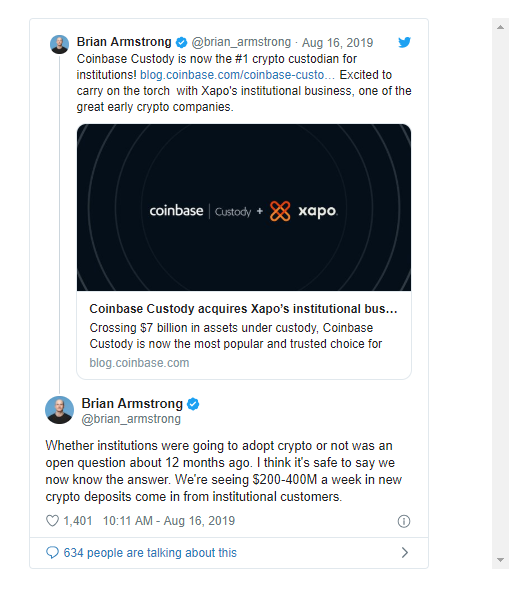Click the blog.coinbase.com domain in card

pos(139,363)
